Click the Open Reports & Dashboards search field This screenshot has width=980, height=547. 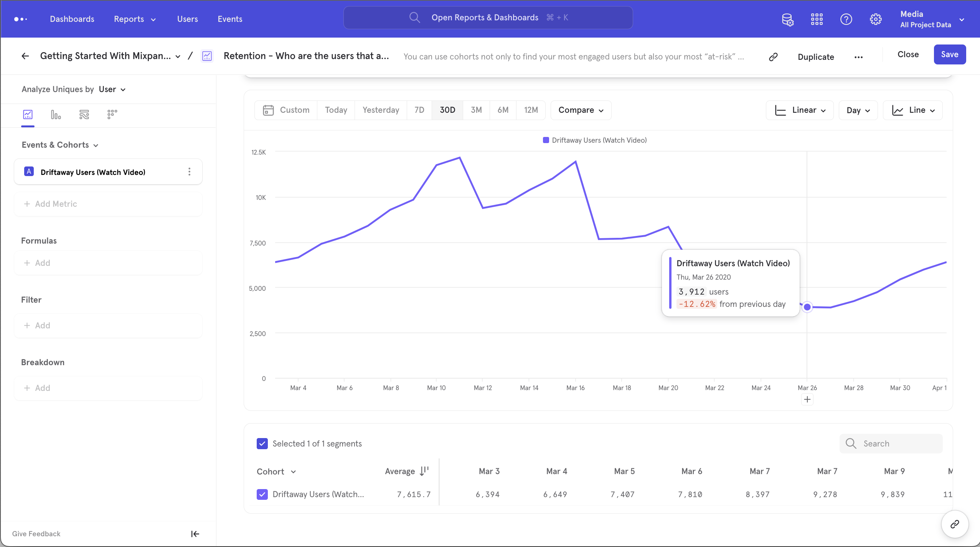click(x=488, y=18)
